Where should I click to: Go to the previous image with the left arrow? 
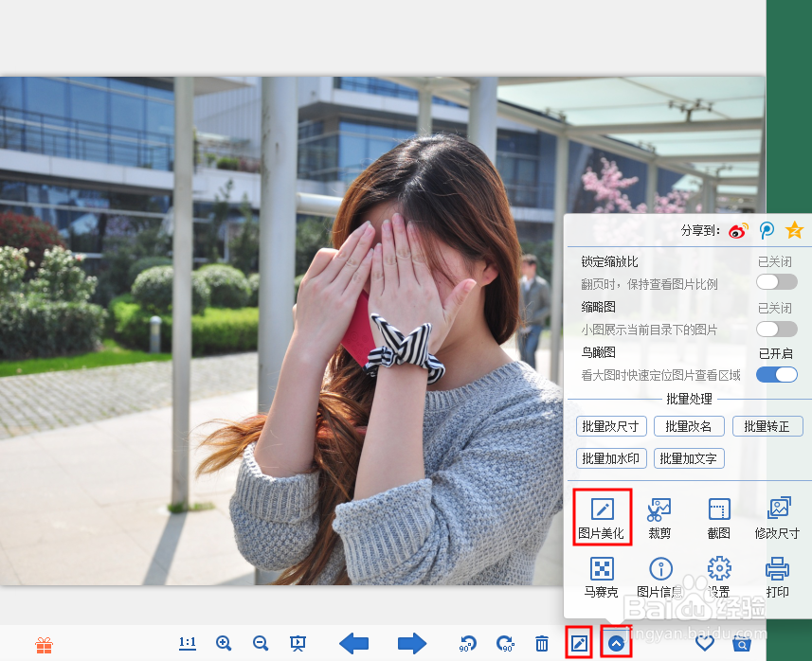(353, 643)
